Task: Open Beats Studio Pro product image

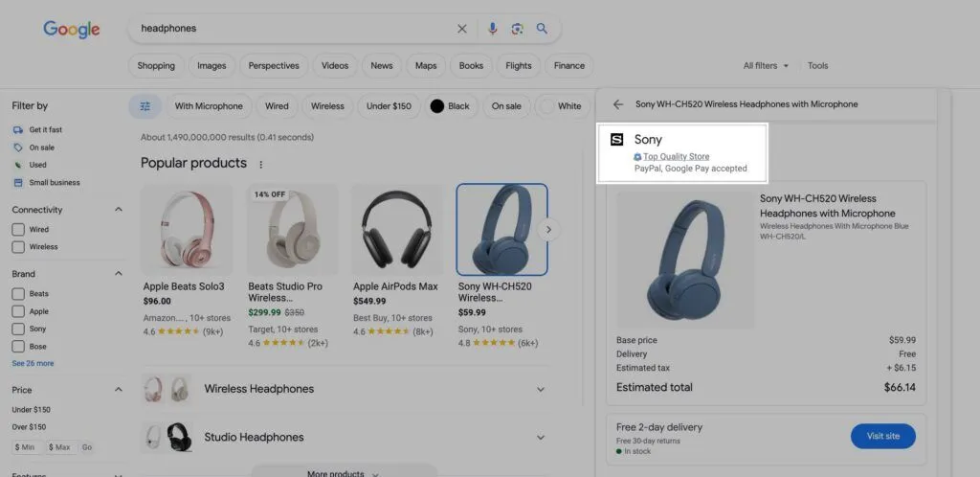Action: (x=292, y=230)
